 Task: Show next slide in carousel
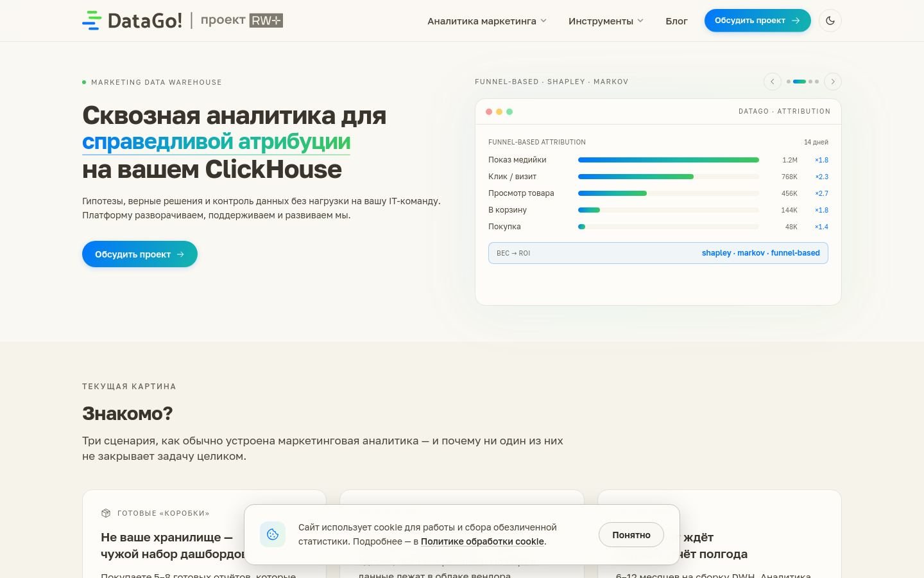point(833,82)
